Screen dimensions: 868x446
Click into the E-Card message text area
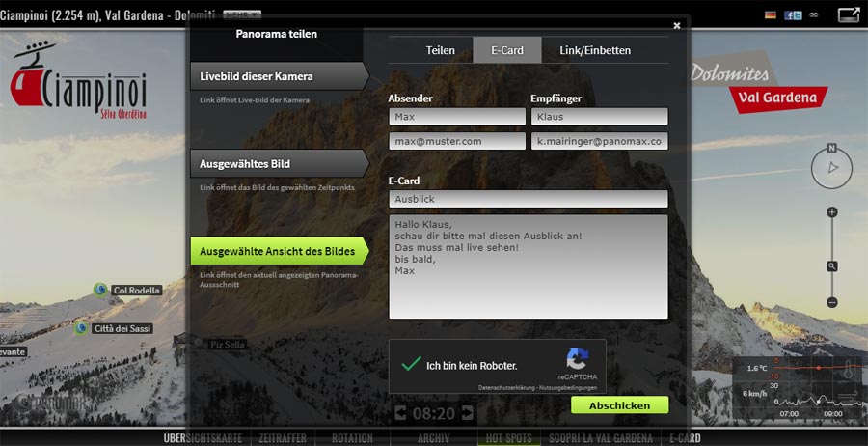(529, 266)
